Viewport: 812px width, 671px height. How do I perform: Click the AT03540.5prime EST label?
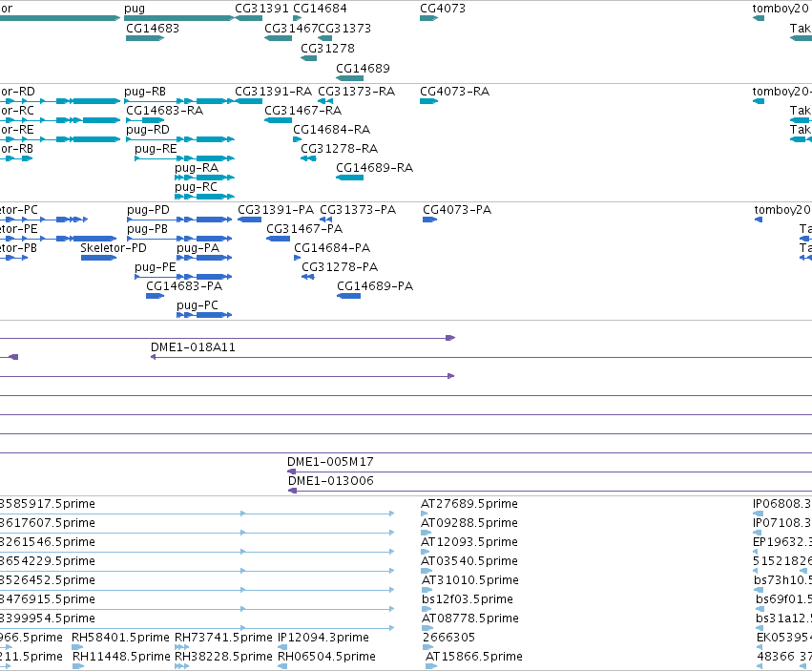coord(469,561)
